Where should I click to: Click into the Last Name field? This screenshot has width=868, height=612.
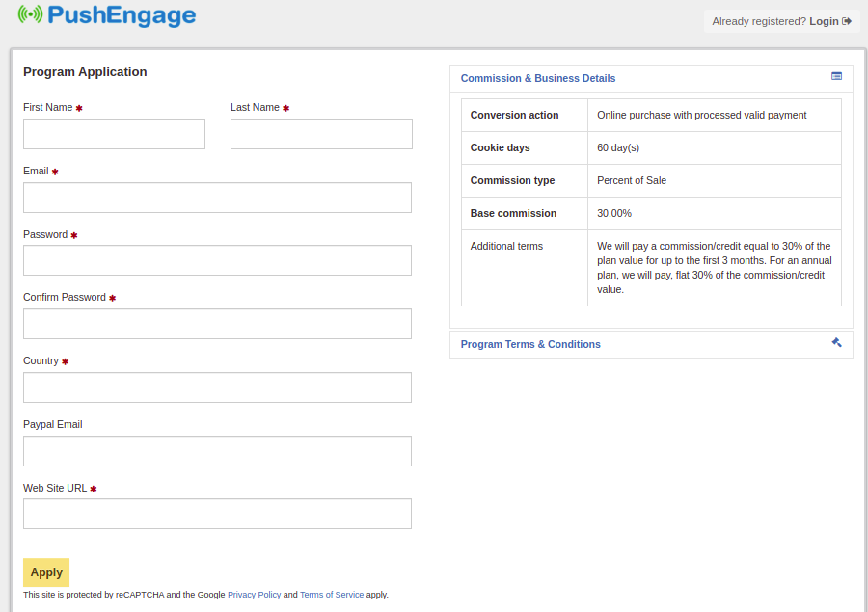click(321, 134)
